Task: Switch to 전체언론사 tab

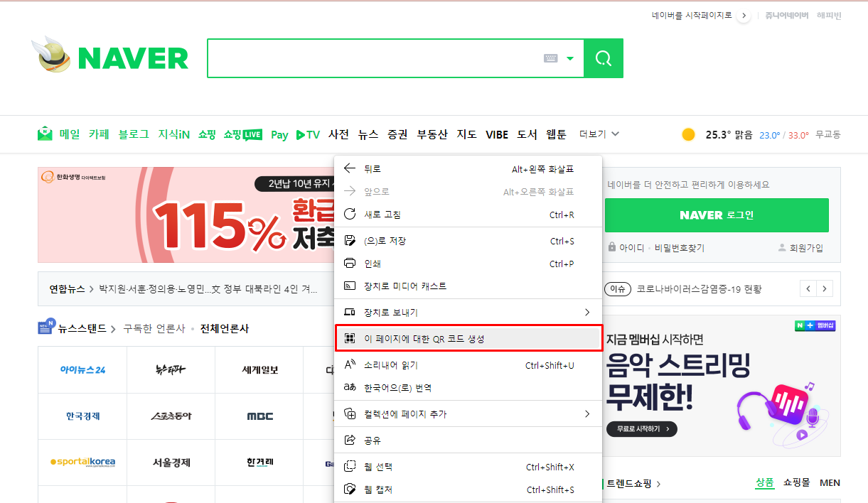Action: pyautogui.click(x=225, y=329)
